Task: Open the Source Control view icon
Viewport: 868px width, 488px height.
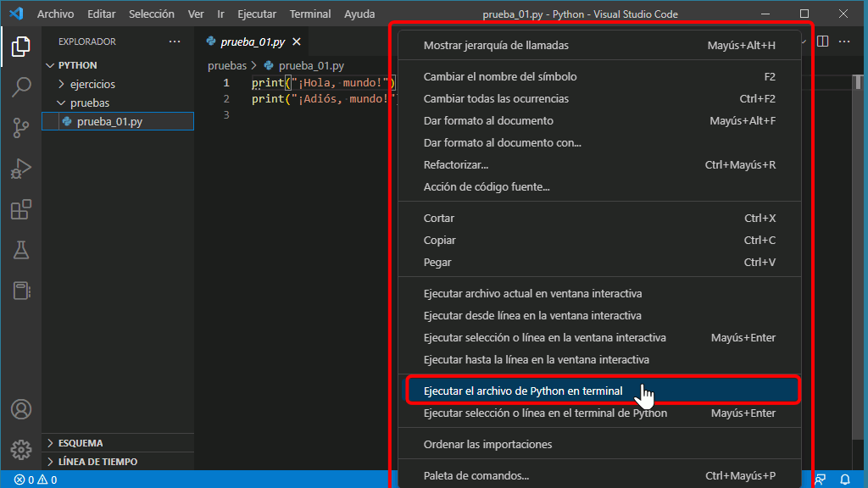Action: 21,128
